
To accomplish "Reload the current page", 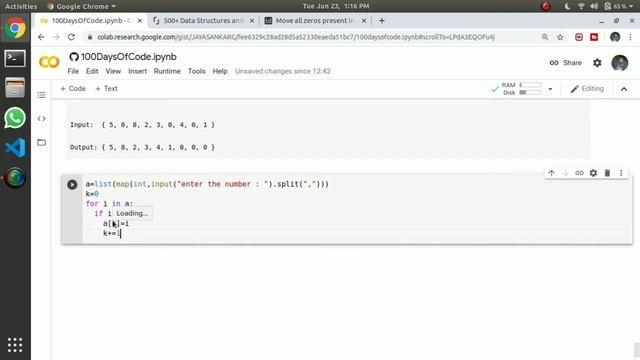I will pyautogui.click(x=71, y=37).
